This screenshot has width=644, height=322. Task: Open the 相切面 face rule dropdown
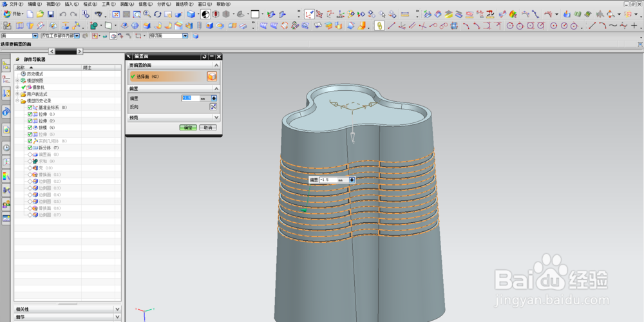pos(185,35)
